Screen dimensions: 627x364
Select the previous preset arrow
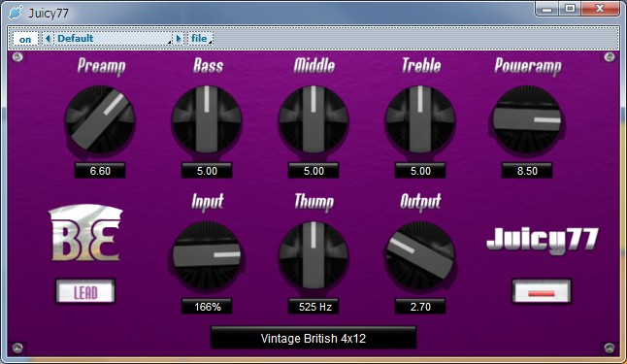click(48, 39)
